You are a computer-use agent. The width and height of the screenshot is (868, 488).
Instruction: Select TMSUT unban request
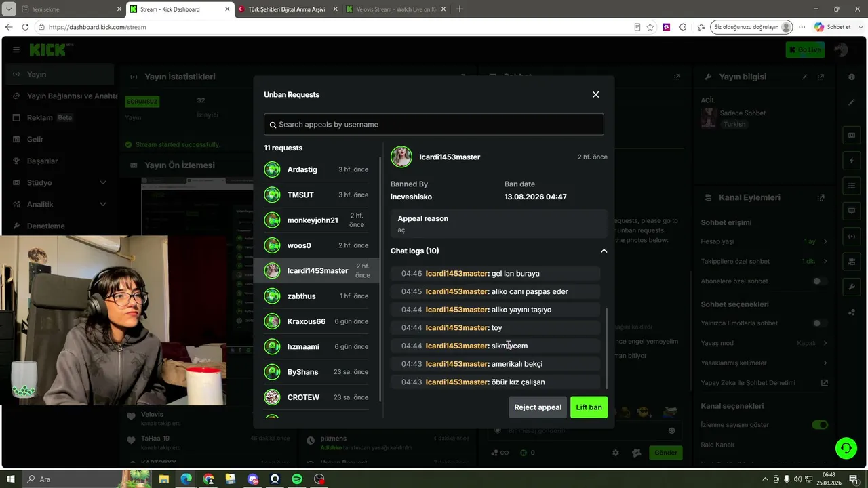coord(317,195)
